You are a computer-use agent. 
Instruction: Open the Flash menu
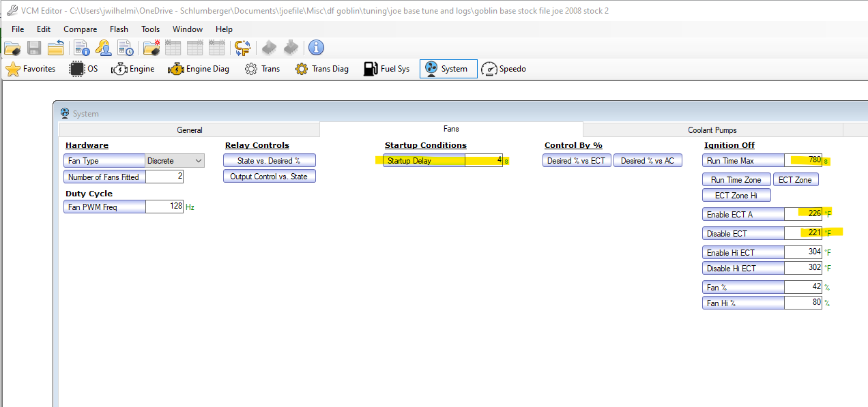(119, 29)
